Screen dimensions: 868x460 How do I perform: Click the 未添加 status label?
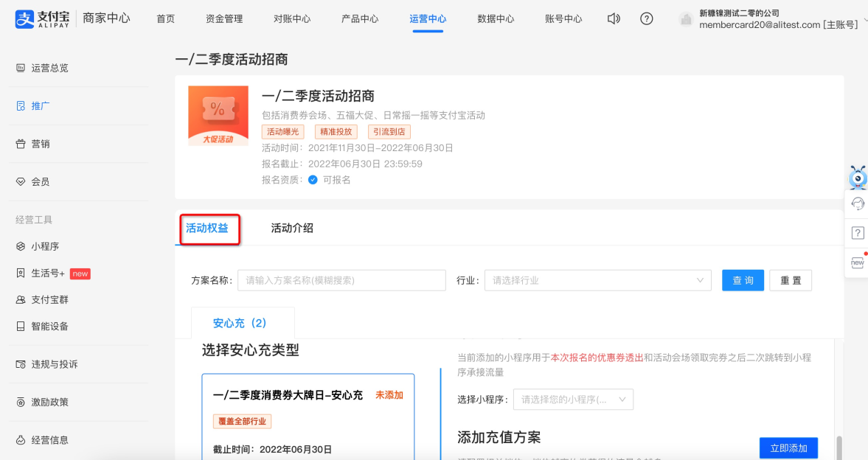click(389, 395)
